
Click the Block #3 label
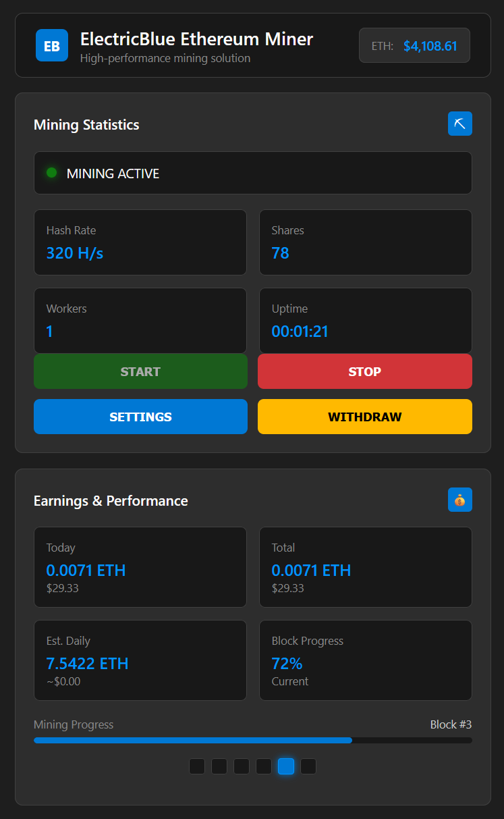coord(451,724)
